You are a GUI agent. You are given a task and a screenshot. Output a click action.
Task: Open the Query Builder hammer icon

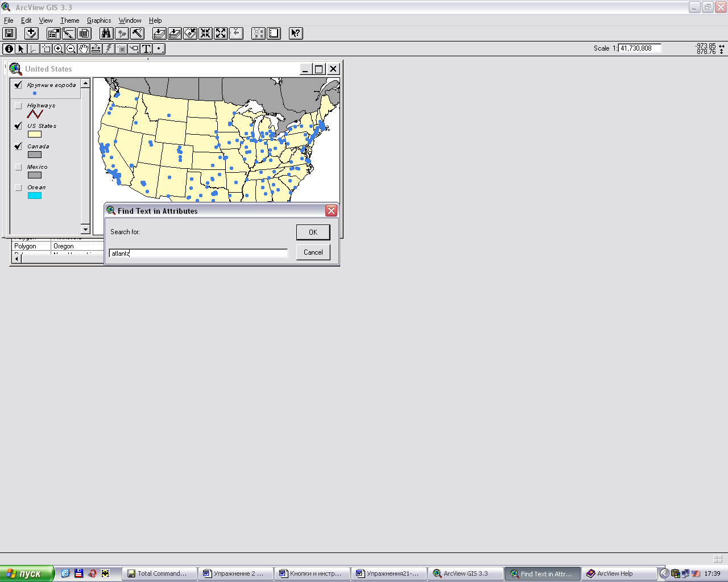137,34
